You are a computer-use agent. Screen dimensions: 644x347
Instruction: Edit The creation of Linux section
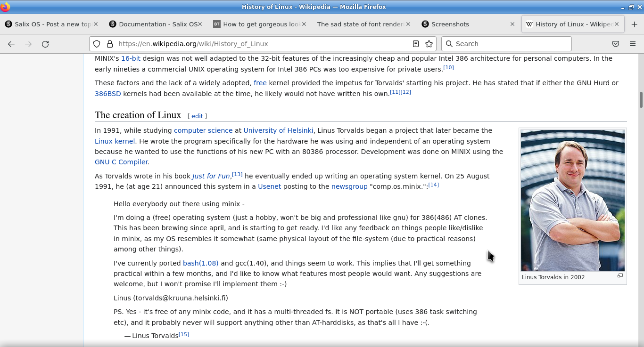pos(197,116)
